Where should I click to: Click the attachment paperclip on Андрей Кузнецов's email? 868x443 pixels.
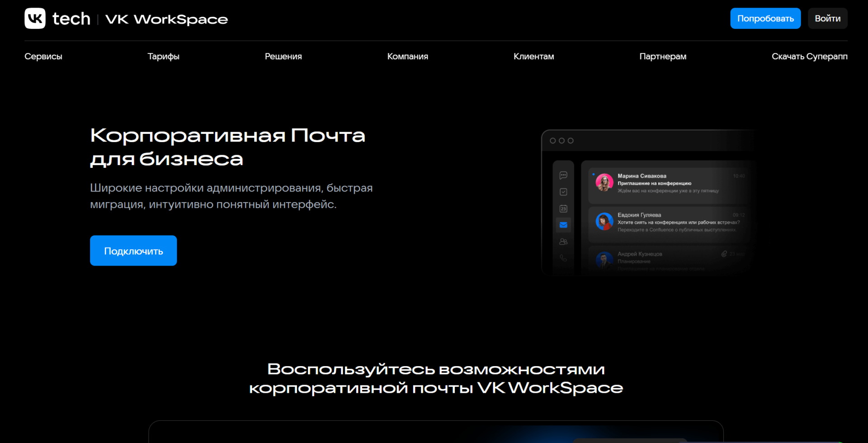pyautogui.click(x=724, y=254)
